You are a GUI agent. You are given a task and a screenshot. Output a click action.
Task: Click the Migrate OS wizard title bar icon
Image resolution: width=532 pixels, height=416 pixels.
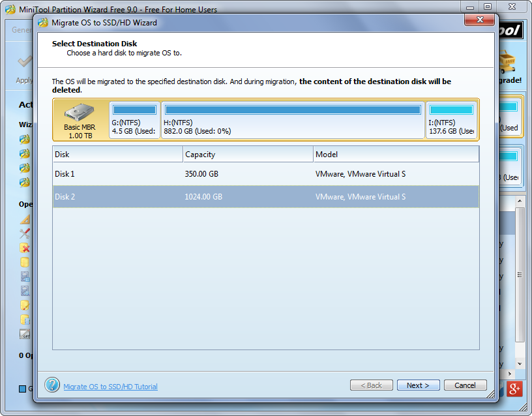[x=43, y=22]
